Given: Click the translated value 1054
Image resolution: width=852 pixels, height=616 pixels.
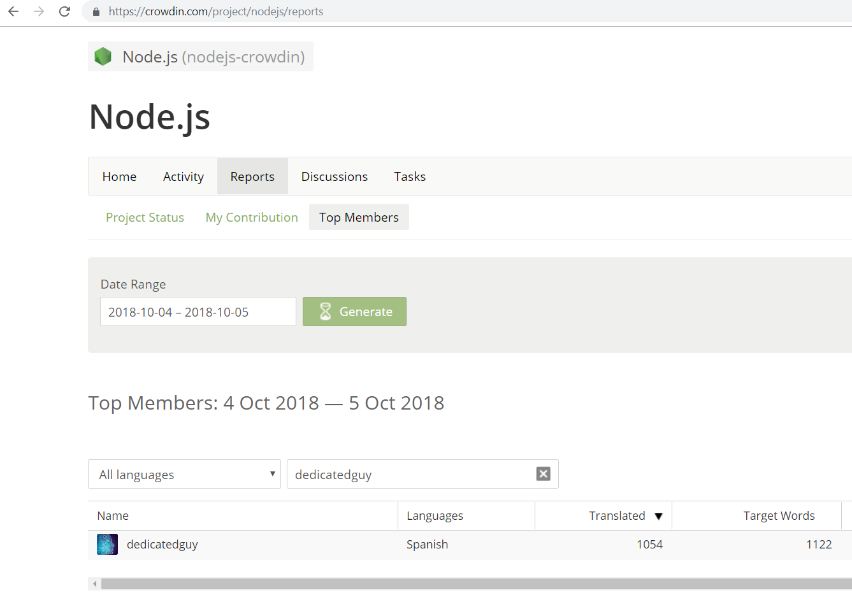Looking at the screenshot, I should [x=649, y=545].
